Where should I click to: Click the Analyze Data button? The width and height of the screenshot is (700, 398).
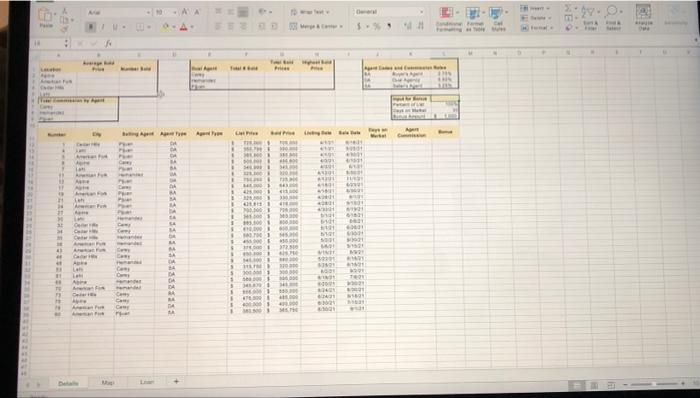[643, 18]
